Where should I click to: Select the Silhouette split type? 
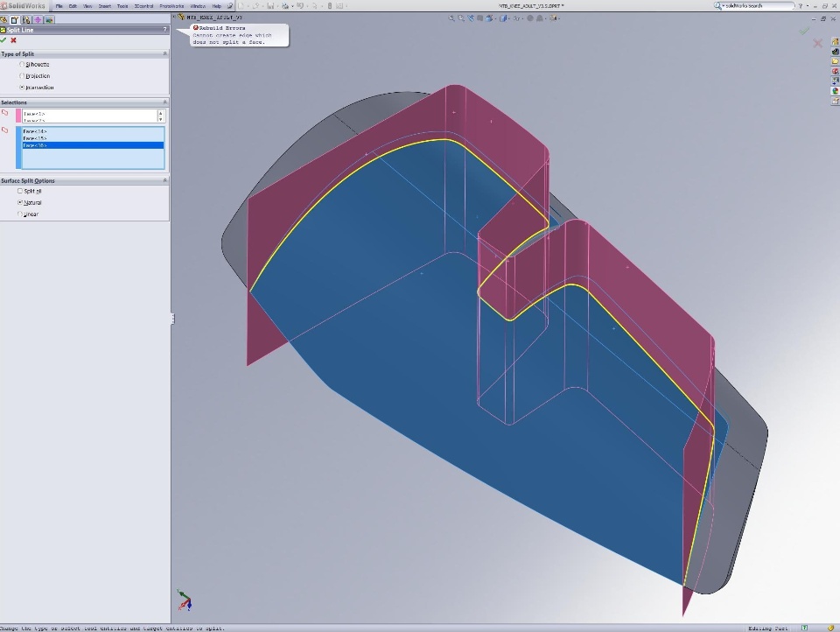pos(22,65)
